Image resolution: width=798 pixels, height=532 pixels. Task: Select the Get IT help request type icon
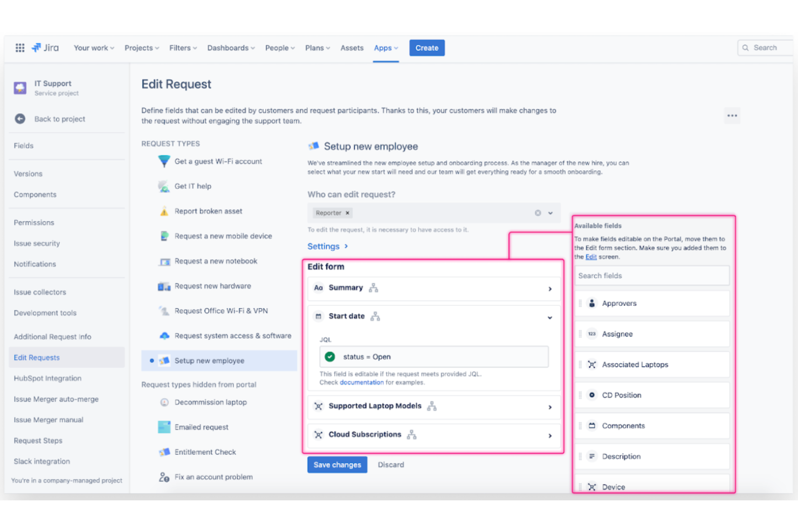point(163,186)
